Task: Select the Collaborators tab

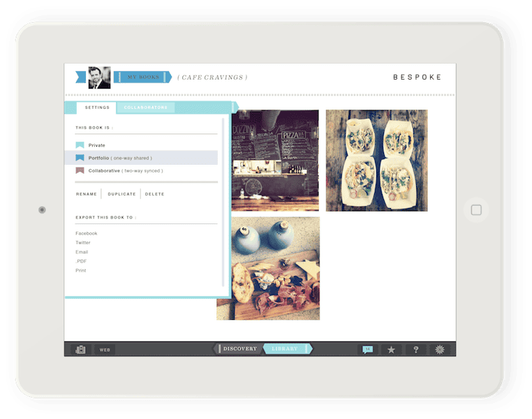Action: coord(146,108)
